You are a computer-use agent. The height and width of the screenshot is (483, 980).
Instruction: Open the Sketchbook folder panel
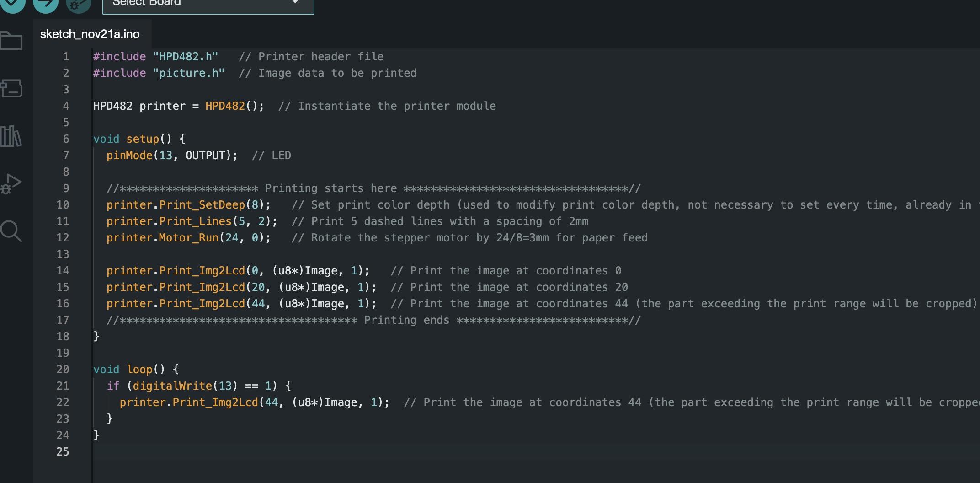tap(11, 41)
